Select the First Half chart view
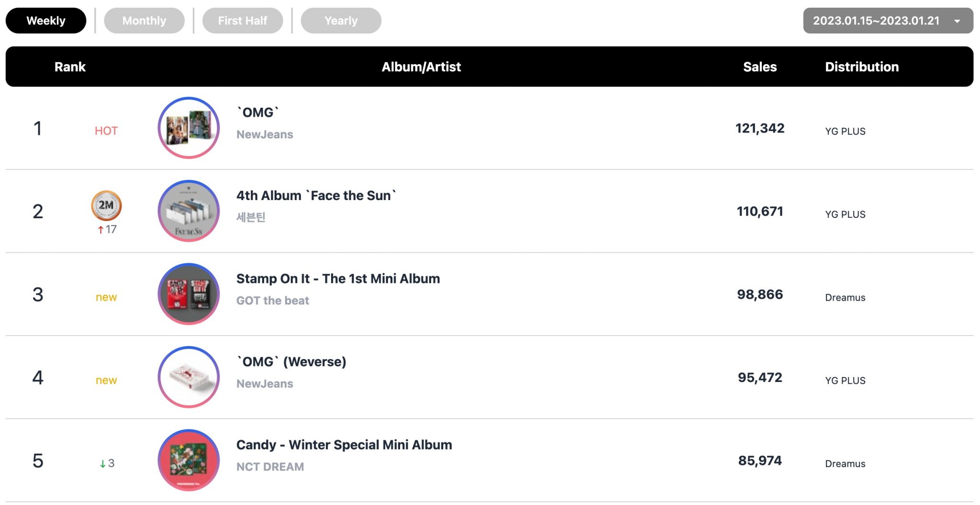Viewport: 980px width, 505px height. [x=243, y=20]
